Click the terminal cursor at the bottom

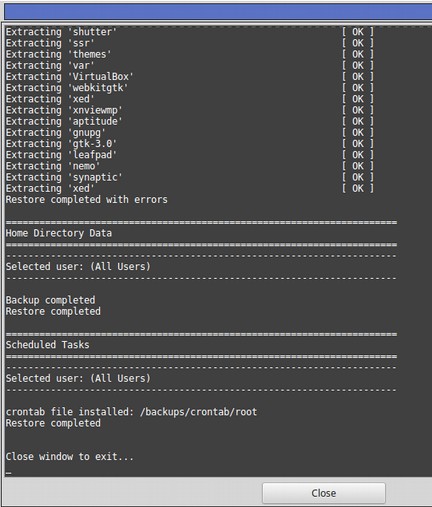coord(9,472)
